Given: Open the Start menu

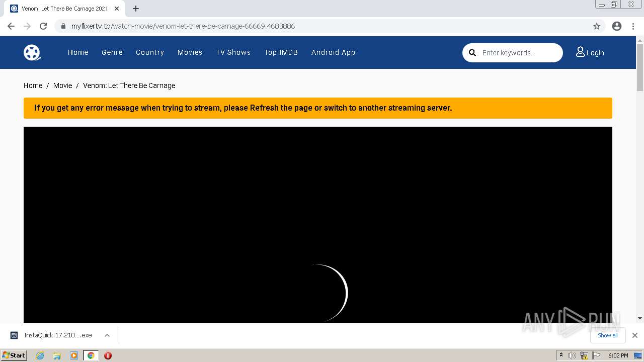Looking at the screenshot, I should click(14, 355).
